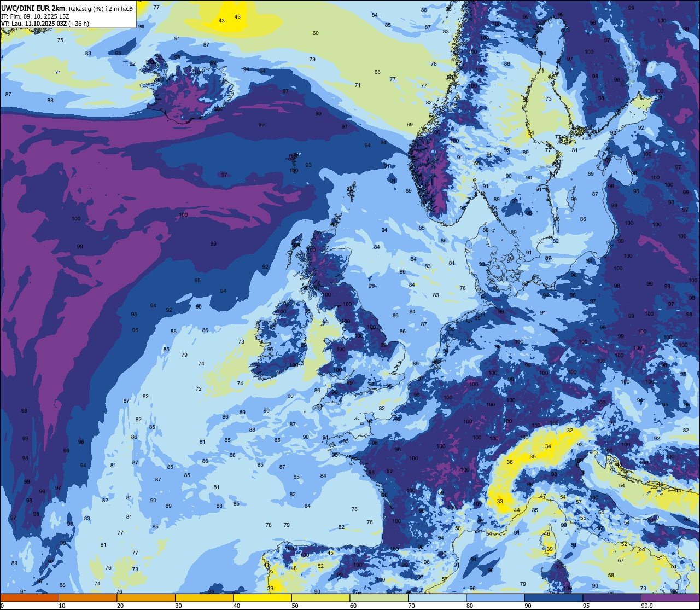Click the humidity value 67 over southern Italy
Screen dimensions: 700x610
point(621,560)
